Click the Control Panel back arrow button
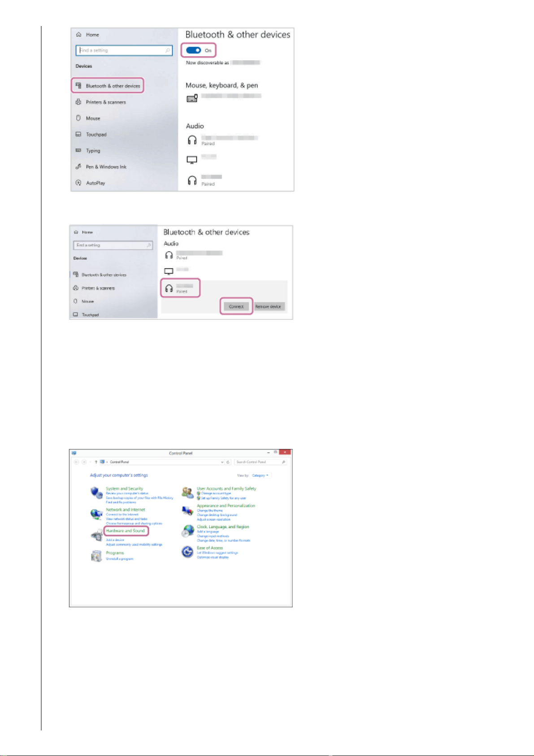The height and width of the screenshot is (756, 534). [76, 462]
